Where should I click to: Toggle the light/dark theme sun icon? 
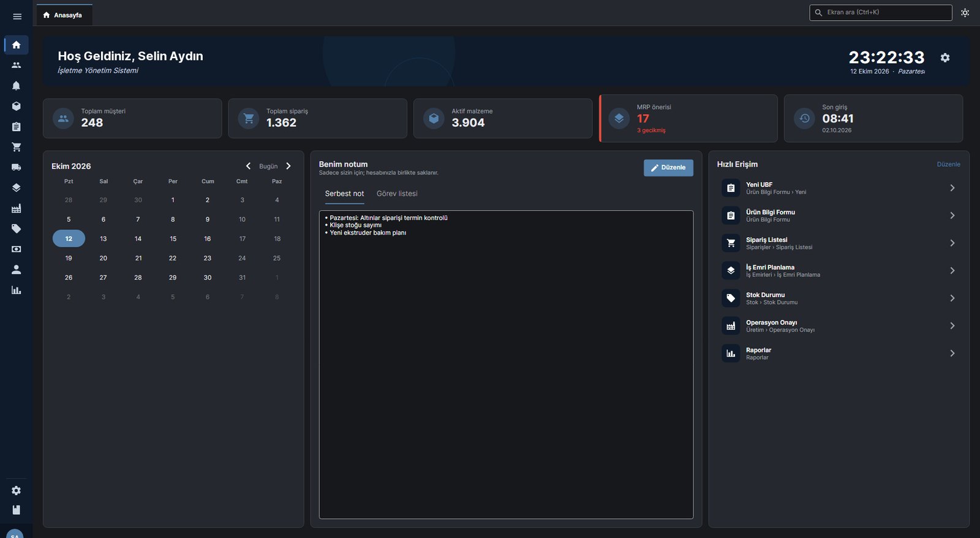[x=965, y=13]
